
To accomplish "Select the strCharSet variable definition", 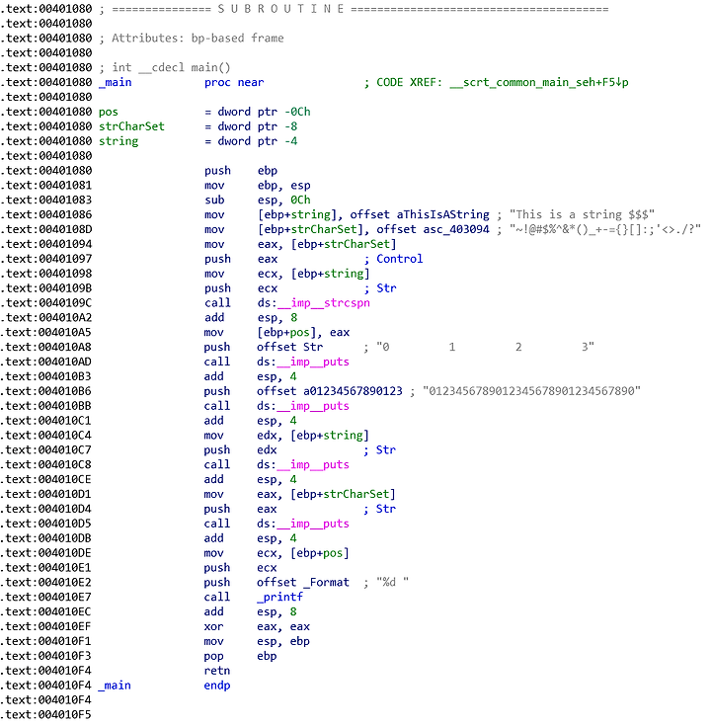I will click(x=197, y=126).
